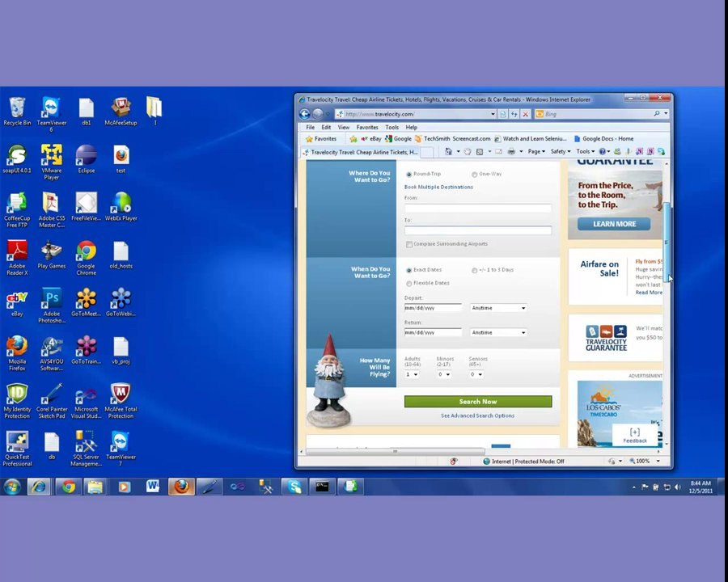Click the To airport input field
This screenshot has width=728, height=582.
[478, 230]
